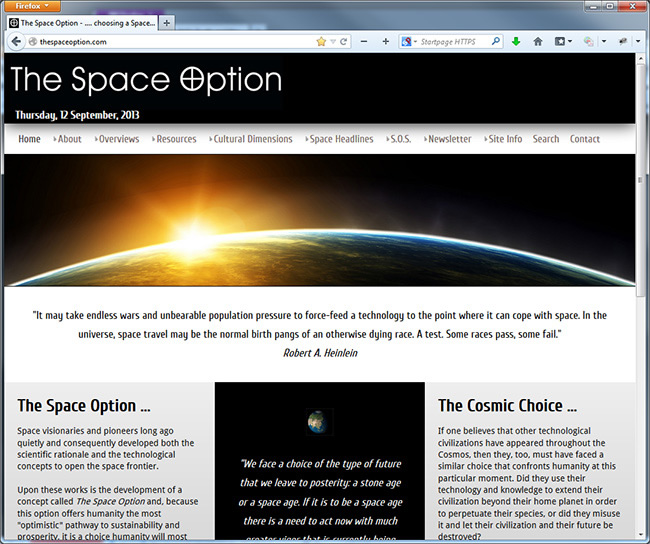The height and width of the screenshot is (544, 650).
Task: Click 'The Space Option ...' heading
Action: click(84, 406)
